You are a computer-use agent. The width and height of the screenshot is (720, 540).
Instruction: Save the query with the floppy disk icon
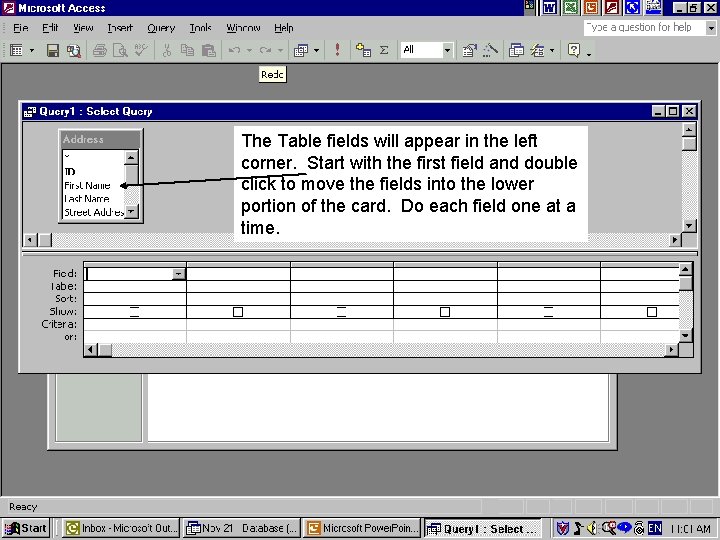pyautogui.click(x=53, y=50)
